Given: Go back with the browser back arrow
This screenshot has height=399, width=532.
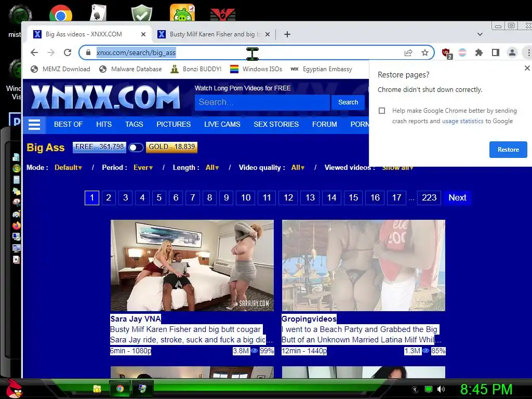Looking at the screenshot, I should [34, 52].
